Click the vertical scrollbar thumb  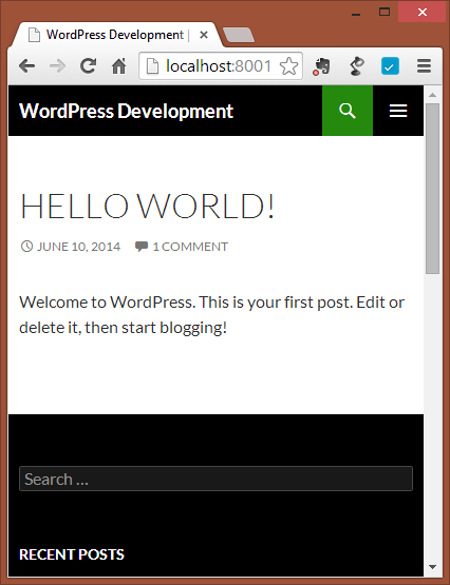433,188
